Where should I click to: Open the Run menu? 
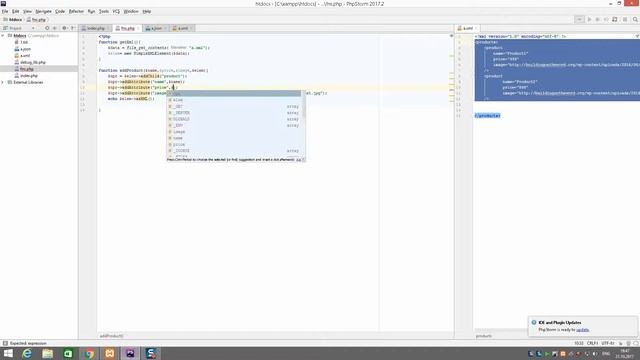pyautogui.click(x=91, y=11)
